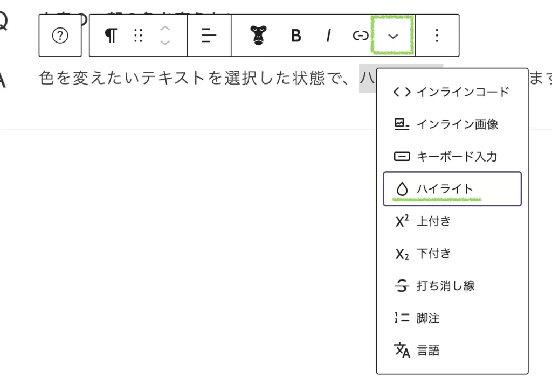Open the text alignment options
The height and width of the screenshot is (392, 552).
pos(209,36)
